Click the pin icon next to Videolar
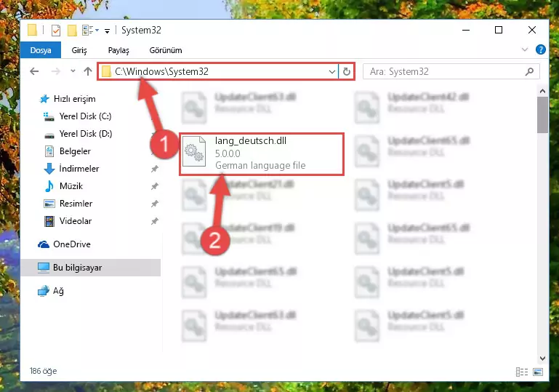 tap(154, 221)
